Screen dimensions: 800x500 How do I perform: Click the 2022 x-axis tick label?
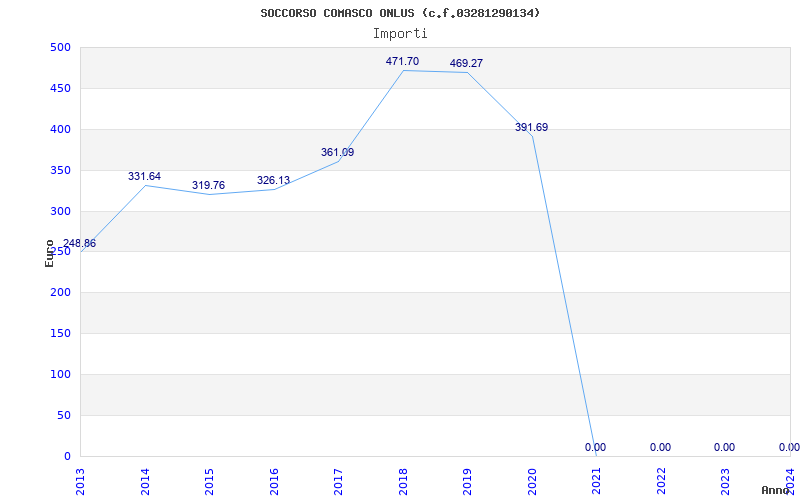661,481
